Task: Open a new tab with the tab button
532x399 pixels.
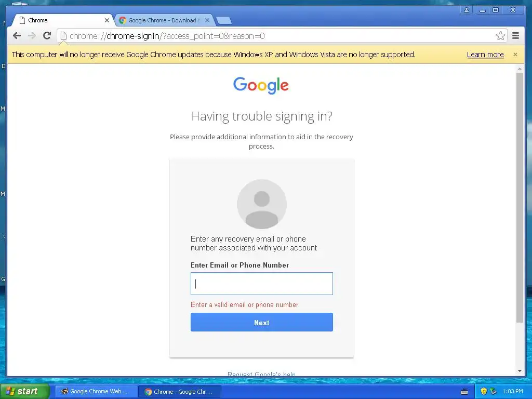Action: [x=224, y=20]
